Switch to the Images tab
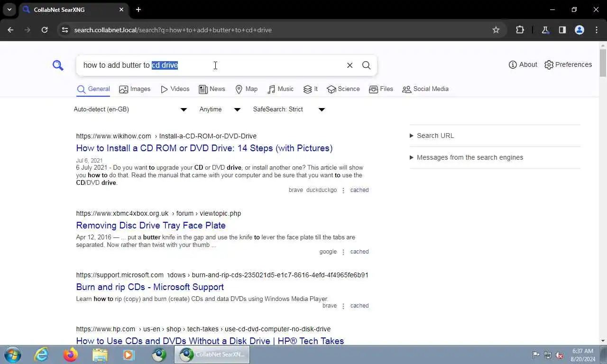This screenshot has height=364, width=607. point(135,89)
